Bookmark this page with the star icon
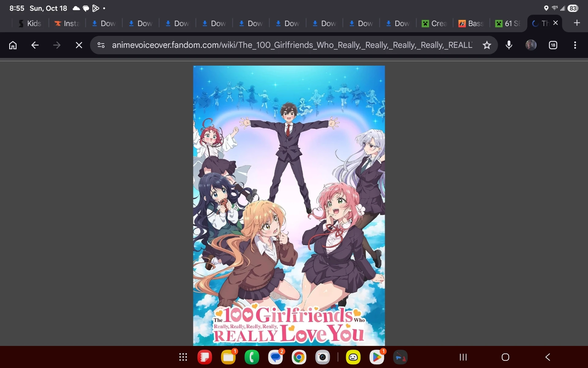The image size is (588, 368). (x=487, y=45)
